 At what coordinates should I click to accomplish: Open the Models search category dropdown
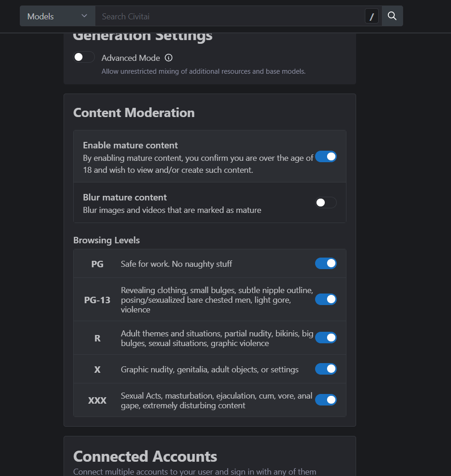pyautogui.click(x=58, y=16)
